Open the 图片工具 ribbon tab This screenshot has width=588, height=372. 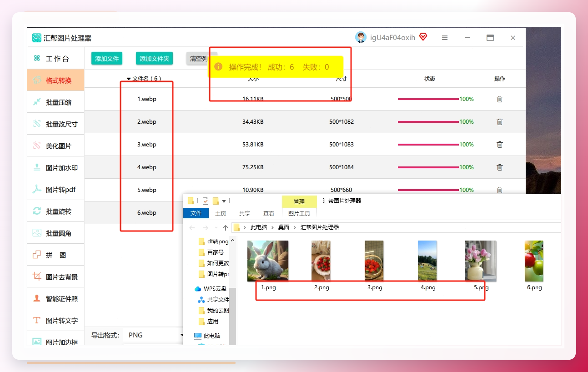pos(299,213)
